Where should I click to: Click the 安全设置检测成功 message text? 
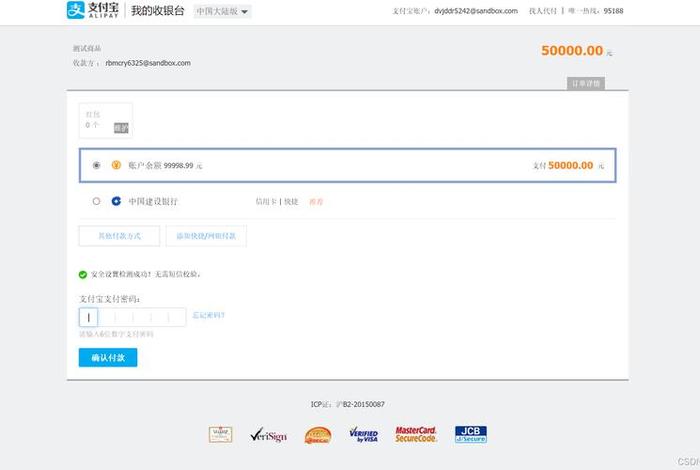[x=146, y=274]
